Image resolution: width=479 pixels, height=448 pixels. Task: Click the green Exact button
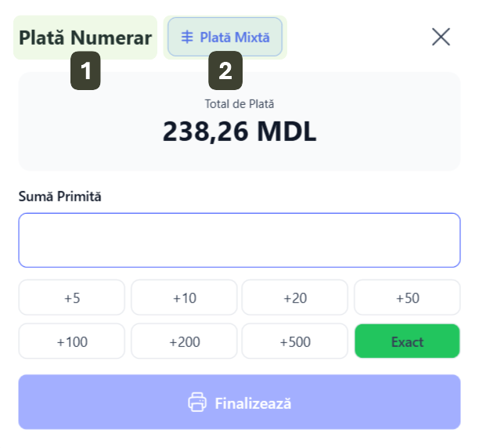pyautogui.click(x=407, y=341)
